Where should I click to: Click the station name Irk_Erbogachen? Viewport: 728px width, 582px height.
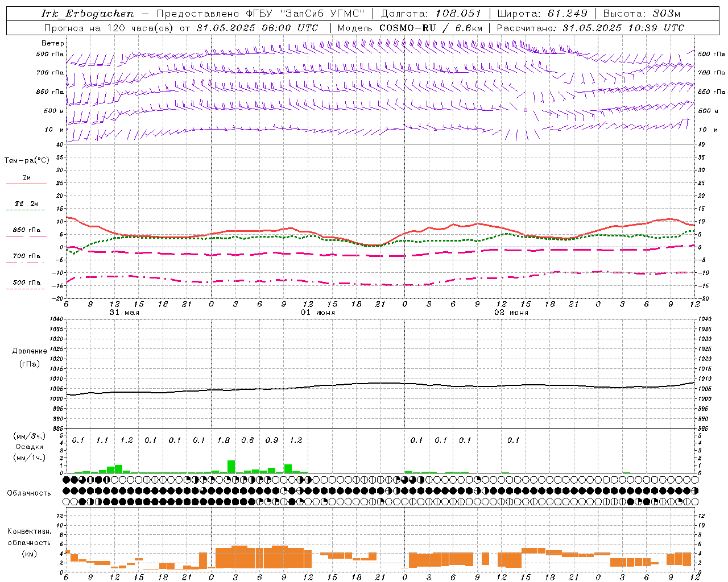[x=88, y=14]
